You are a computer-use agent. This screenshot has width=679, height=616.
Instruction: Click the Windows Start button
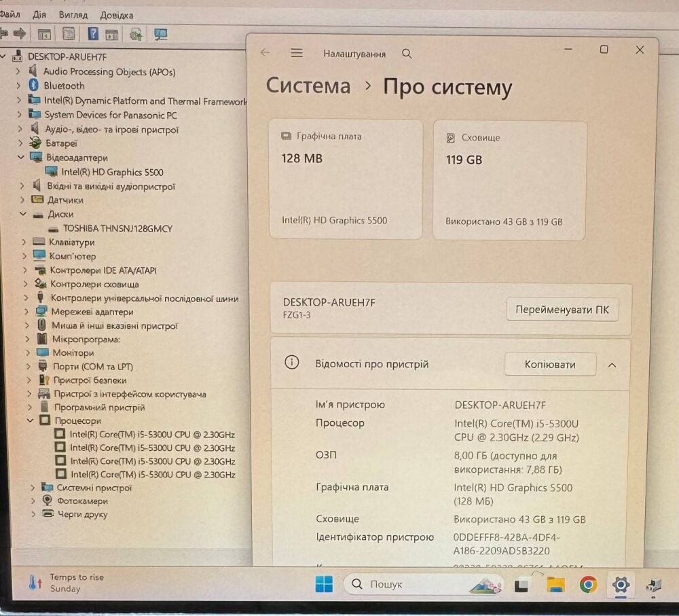pyautogui.click(x=325, y=584)
